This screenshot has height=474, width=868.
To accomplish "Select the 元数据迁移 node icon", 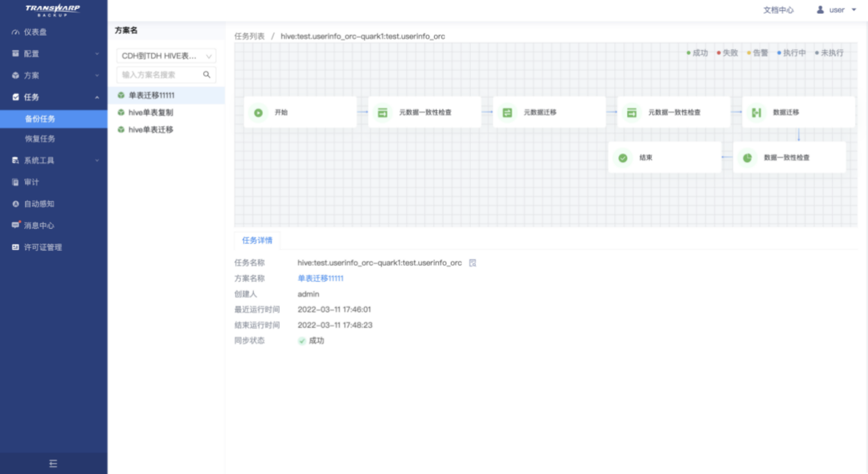I will click(x=507, y=113).
